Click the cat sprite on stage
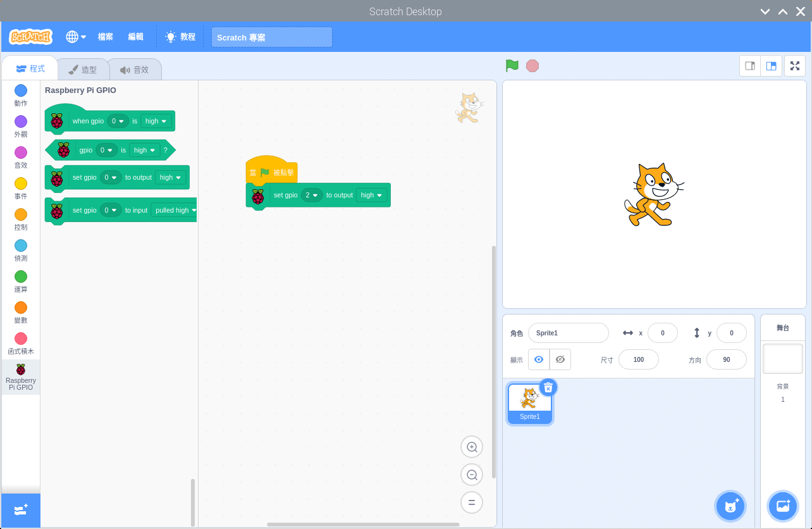The image size is (812, 529). point(654,194)
